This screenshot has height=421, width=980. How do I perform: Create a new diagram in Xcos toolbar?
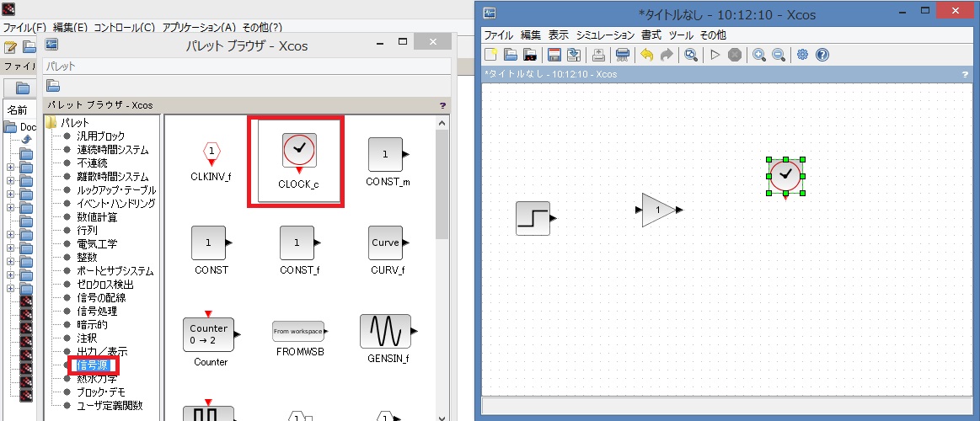click(x=490, y=55)
